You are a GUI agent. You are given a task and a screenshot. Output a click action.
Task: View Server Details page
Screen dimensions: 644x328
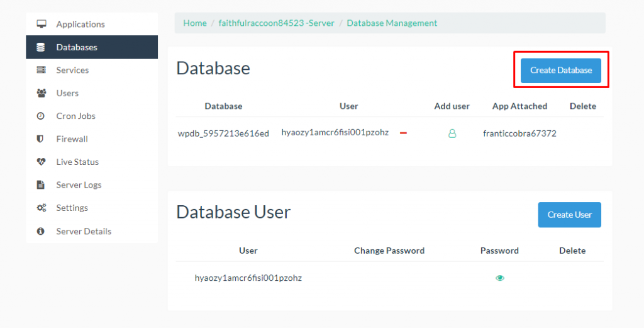tap(92, 231)
